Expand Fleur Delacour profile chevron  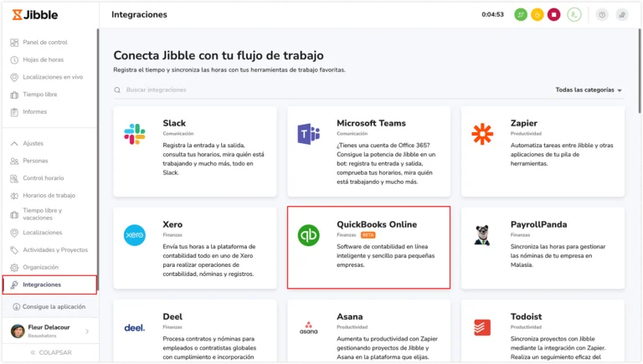click(x=87, y=331)
